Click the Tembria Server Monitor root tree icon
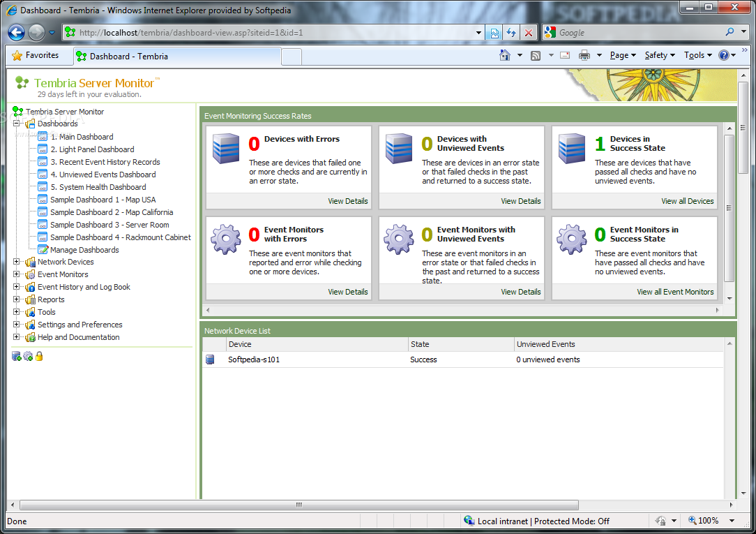This screenshot has height=534, width=756. [18, 112]
